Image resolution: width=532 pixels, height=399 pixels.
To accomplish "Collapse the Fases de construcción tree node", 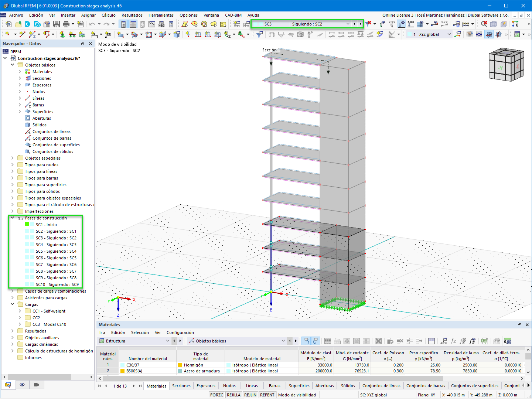I will (x=13, y=218).
